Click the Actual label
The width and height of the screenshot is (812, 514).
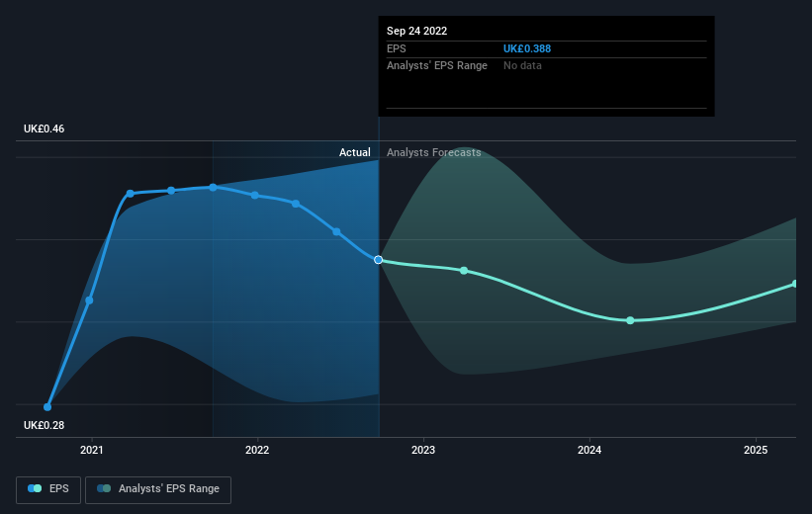355,152
